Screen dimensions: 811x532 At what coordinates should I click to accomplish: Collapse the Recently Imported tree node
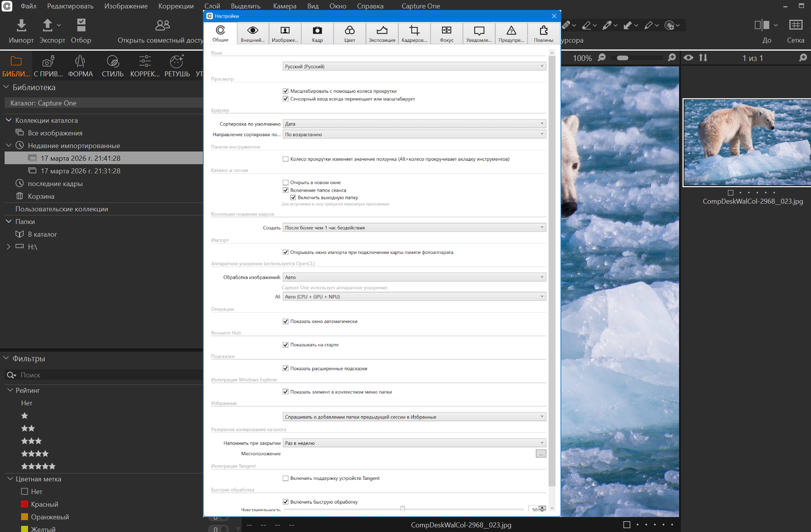coord(9,146)
